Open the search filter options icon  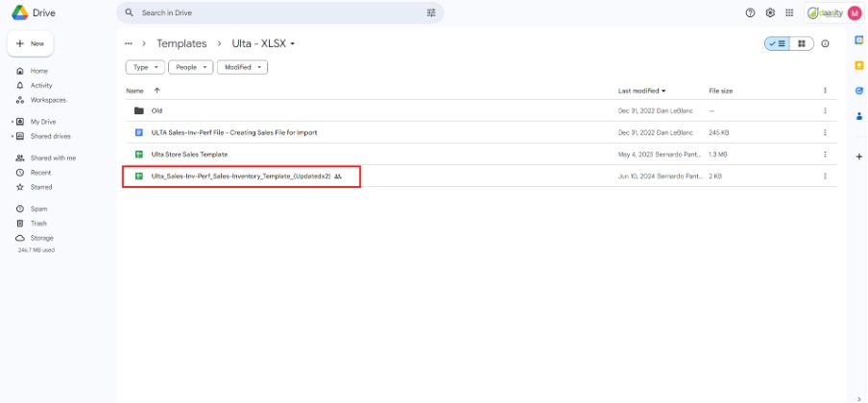point(431,12)
